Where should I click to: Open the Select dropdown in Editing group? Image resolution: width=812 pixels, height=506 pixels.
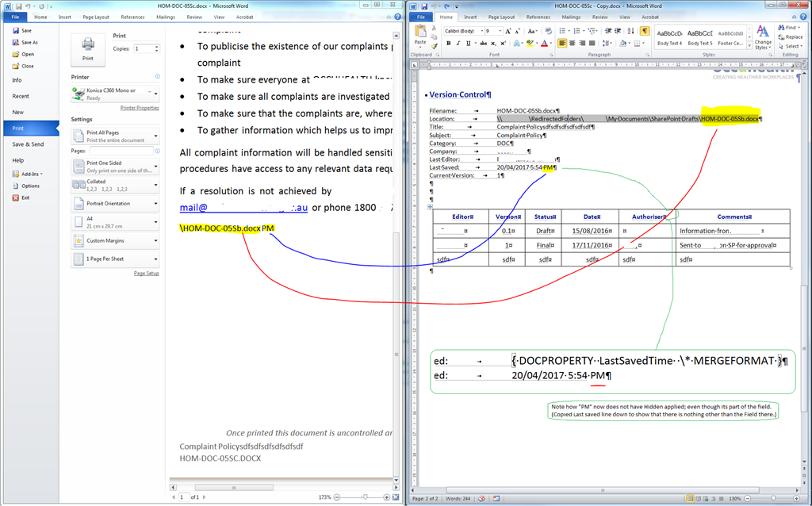point(791,46)
